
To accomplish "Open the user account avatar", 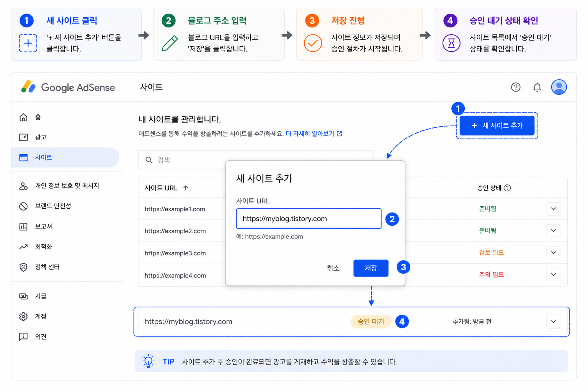I will 559,87.
